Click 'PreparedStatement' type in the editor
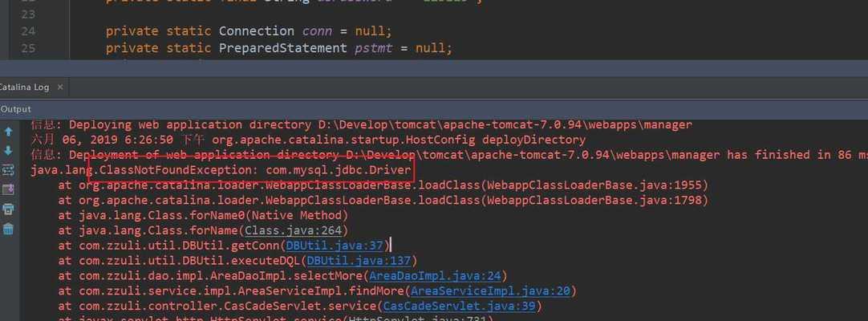This screenshot has height=321, width=868. click(x=283, y=48)
